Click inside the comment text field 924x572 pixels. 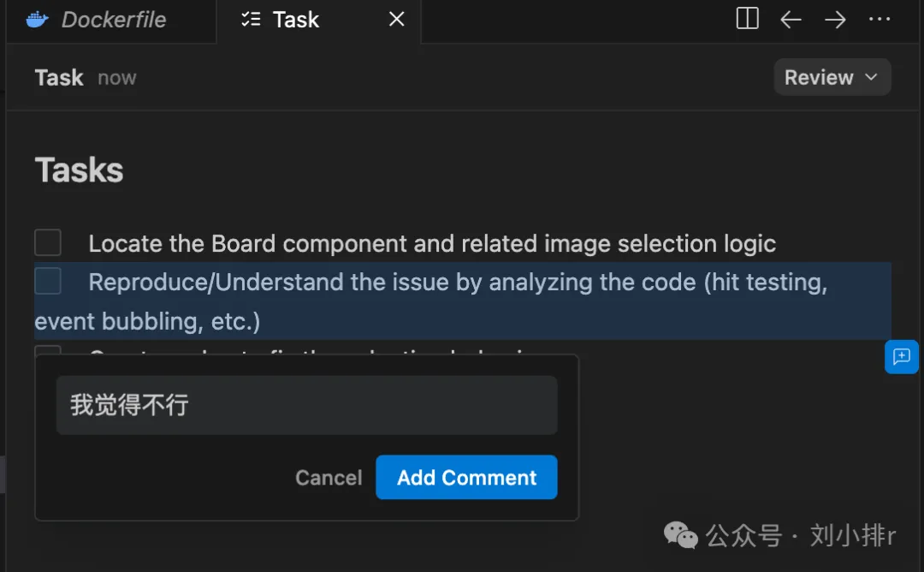306,403
